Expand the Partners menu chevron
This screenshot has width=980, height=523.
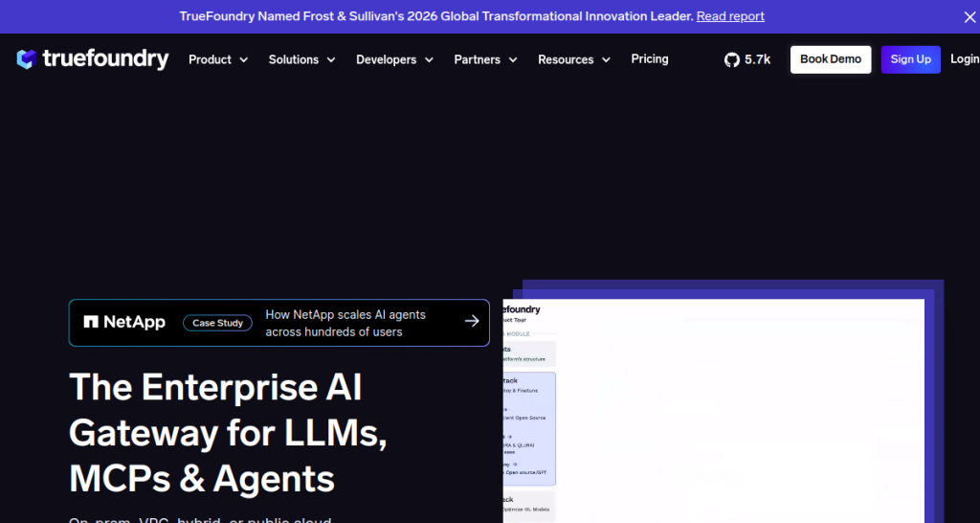[513, 60]
